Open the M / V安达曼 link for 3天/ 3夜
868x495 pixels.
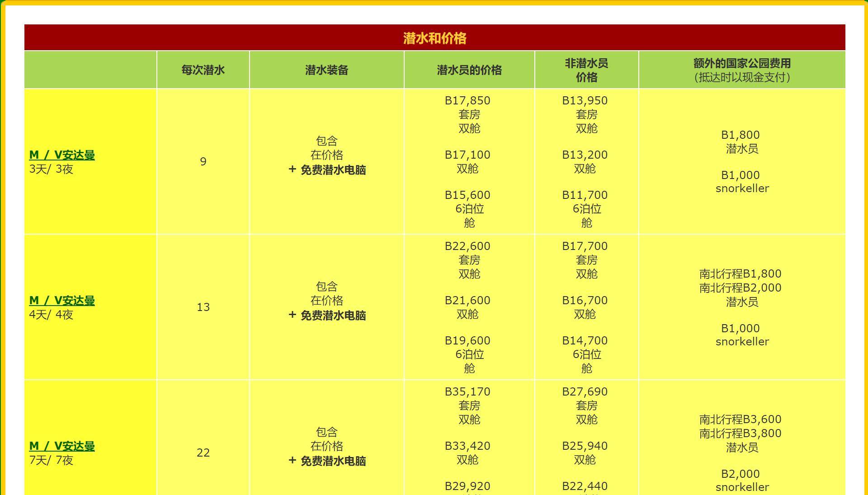coord(62,155)
